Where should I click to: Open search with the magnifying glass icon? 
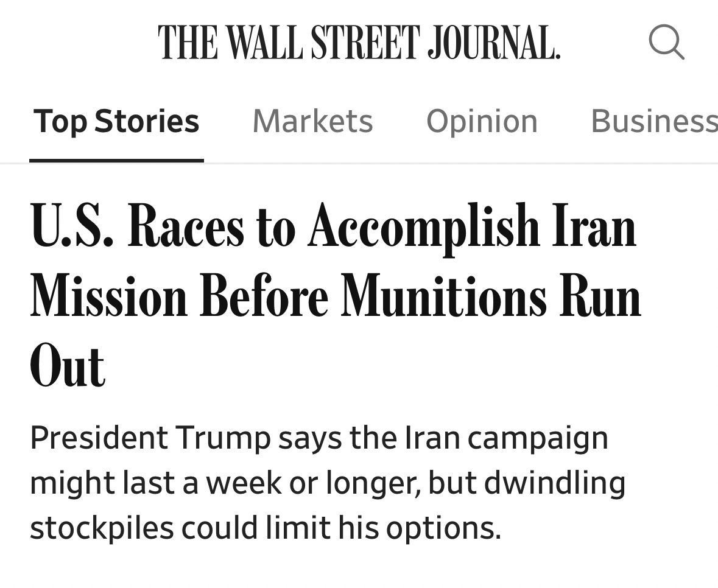tap(666, 42)
